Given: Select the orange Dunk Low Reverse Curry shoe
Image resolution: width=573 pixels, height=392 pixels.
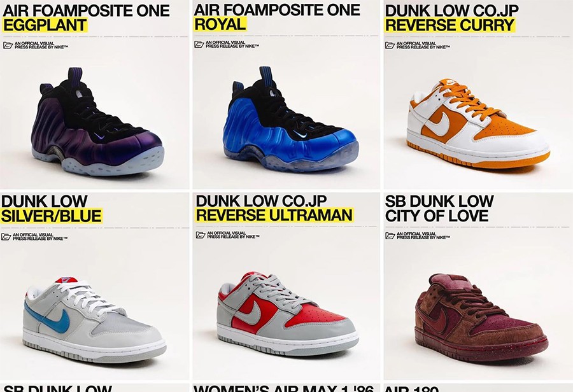Looking at the screenshot, I should tap(479, 123).
